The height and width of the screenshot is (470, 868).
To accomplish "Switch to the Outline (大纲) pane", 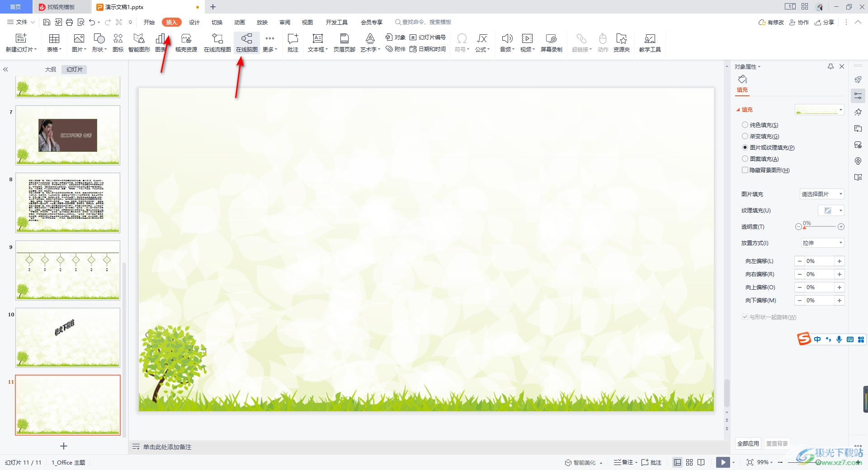I will click(x=50, y=69).
